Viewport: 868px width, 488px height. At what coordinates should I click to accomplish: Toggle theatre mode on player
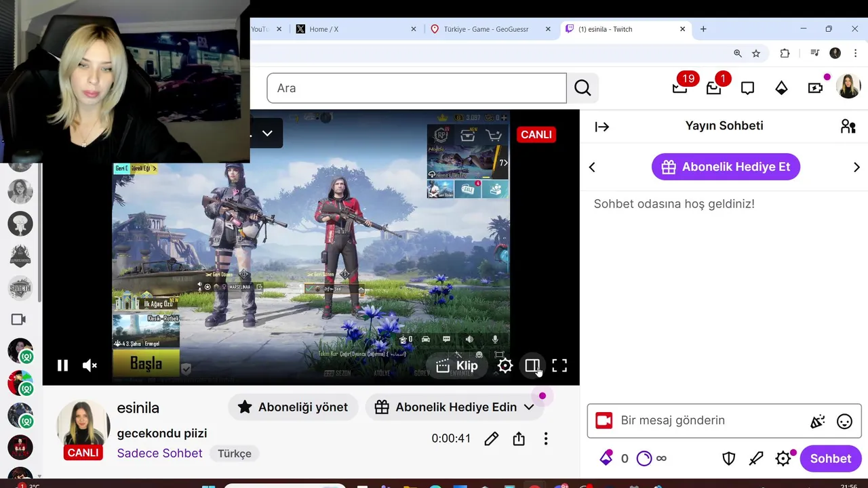tap(532, 366)
